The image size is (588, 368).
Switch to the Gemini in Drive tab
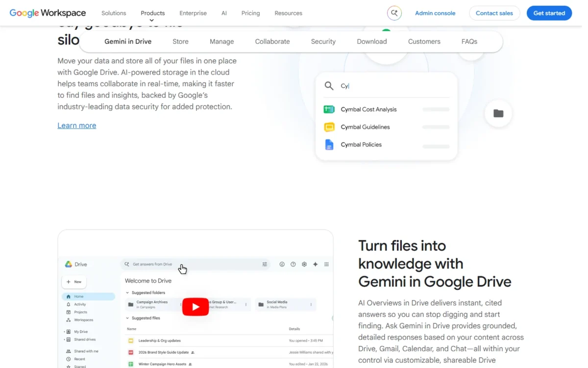click(x=128, y=42)
